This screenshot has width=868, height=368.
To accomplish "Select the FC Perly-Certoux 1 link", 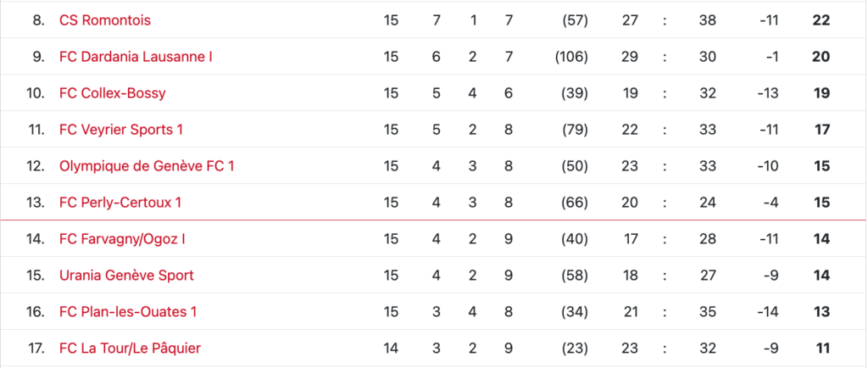I will (x=120, y=203).
